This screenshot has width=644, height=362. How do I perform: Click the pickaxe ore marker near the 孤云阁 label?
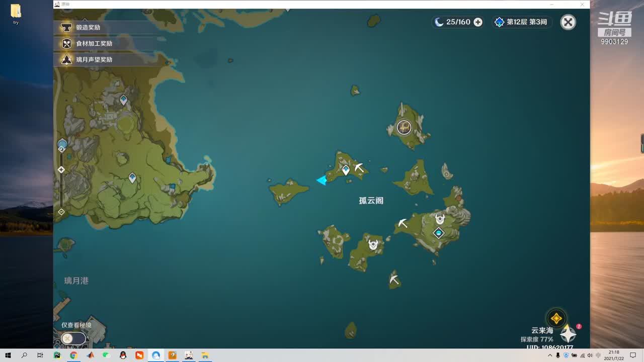click(359, 167)
